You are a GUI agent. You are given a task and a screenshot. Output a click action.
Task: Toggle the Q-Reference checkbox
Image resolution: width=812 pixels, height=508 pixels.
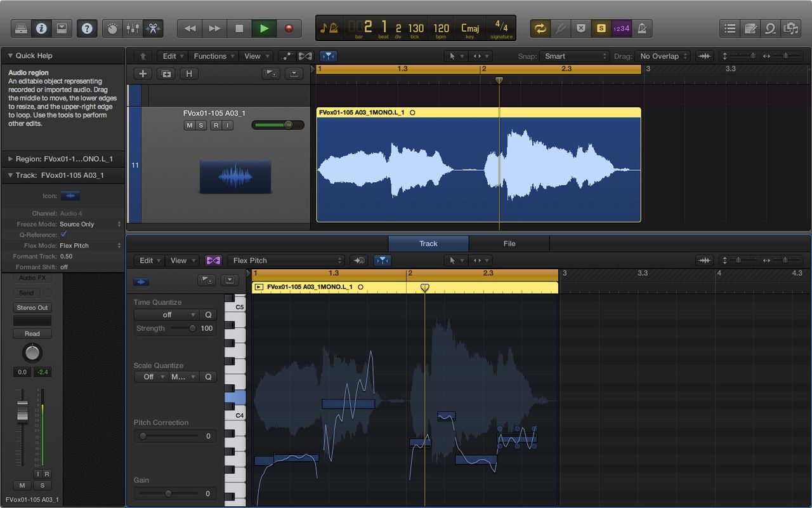click(63, 234)
